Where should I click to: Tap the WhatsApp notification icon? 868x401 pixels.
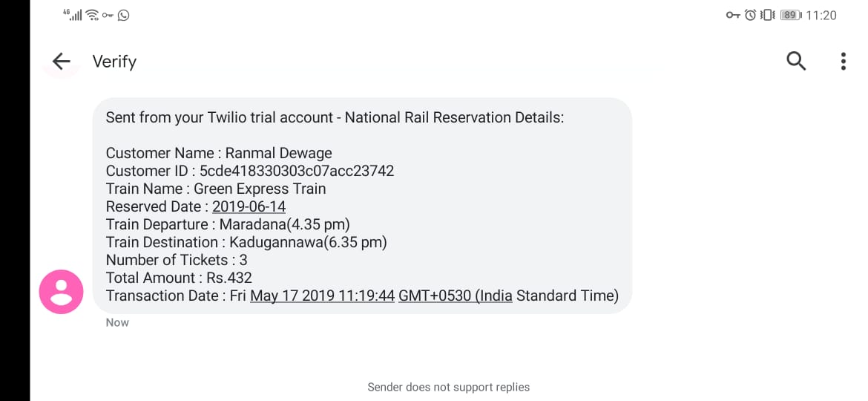pyautogui.click(x=123, y=15)
